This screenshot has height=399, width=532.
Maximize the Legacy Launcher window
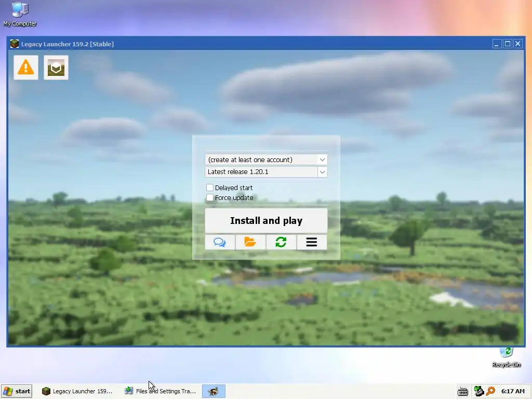click(507, 44)
